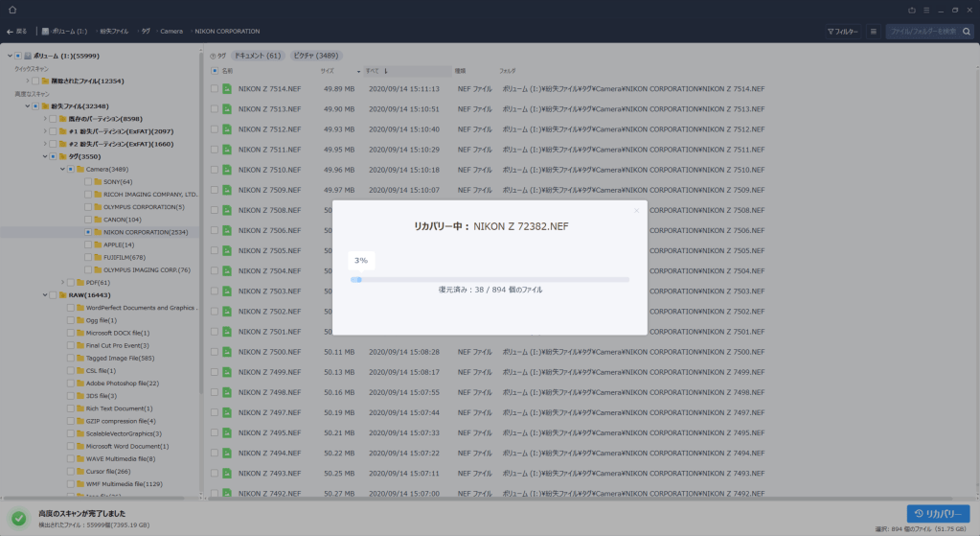This screenshot has width=980, height=536.
Task: Select the ドキュメント (61) tag tab
Action: 258,56
